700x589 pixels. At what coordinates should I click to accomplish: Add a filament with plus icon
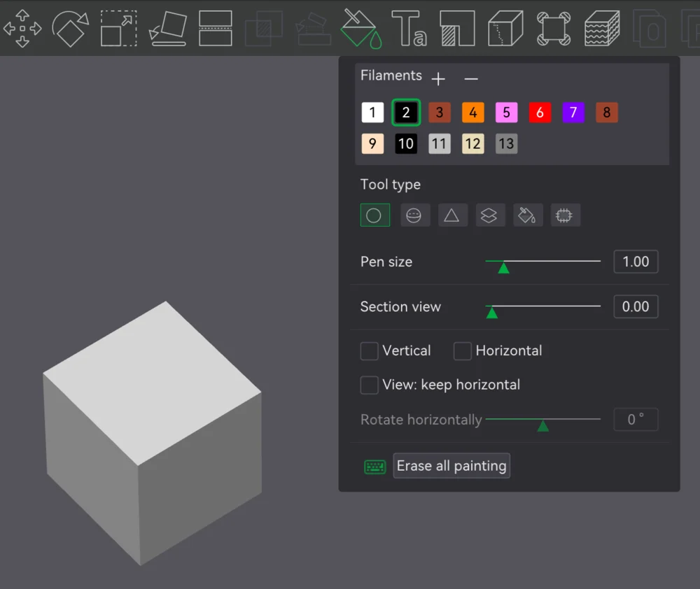[438, 78]
